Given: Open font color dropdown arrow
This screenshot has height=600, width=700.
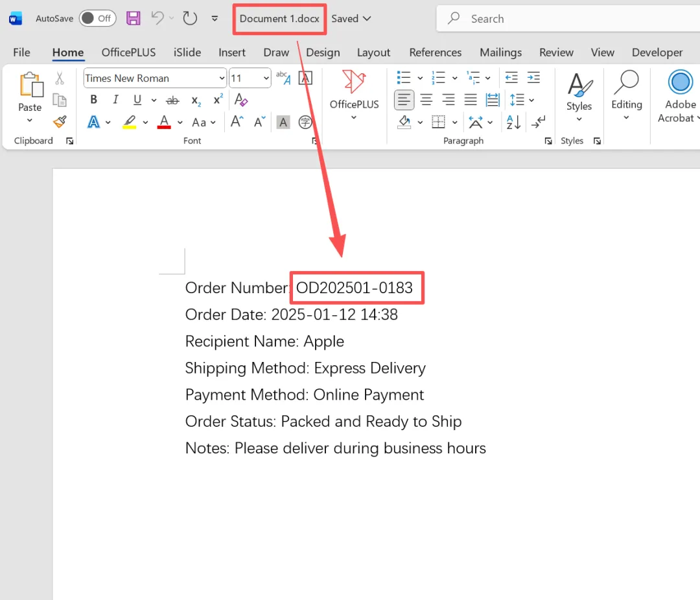Looking at the screenshot, I should pos(180,123).
